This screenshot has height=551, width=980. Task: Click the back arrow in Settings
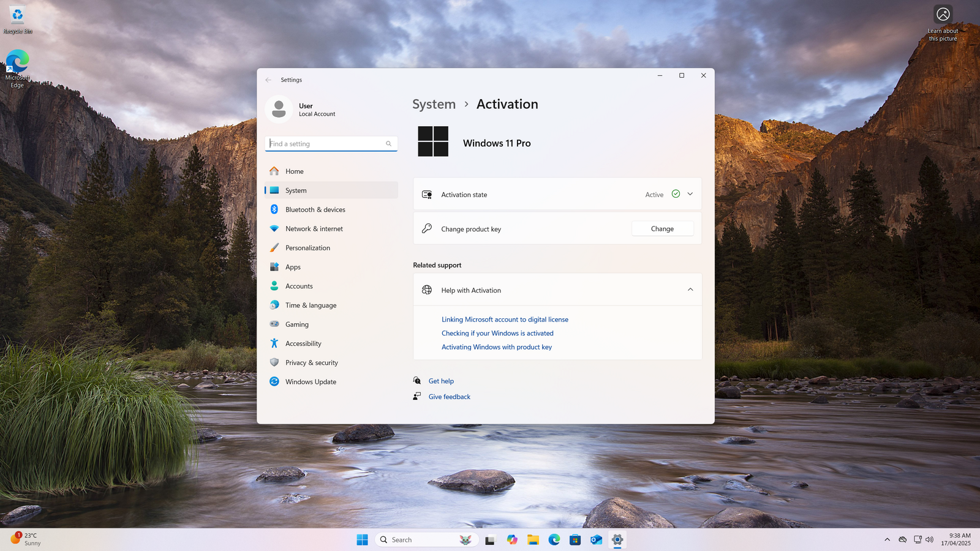268,80
